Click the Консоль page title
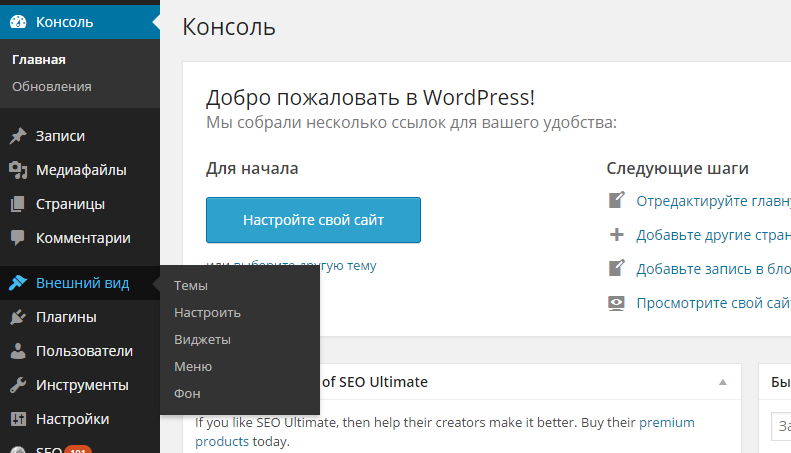This screenshot has height=453, width=791. [229, 26]
